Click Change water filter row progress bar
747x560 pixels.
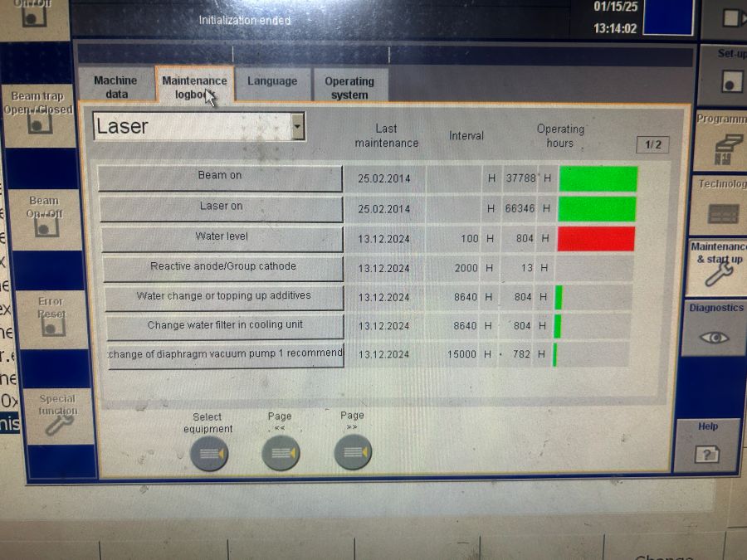(592, 326)
